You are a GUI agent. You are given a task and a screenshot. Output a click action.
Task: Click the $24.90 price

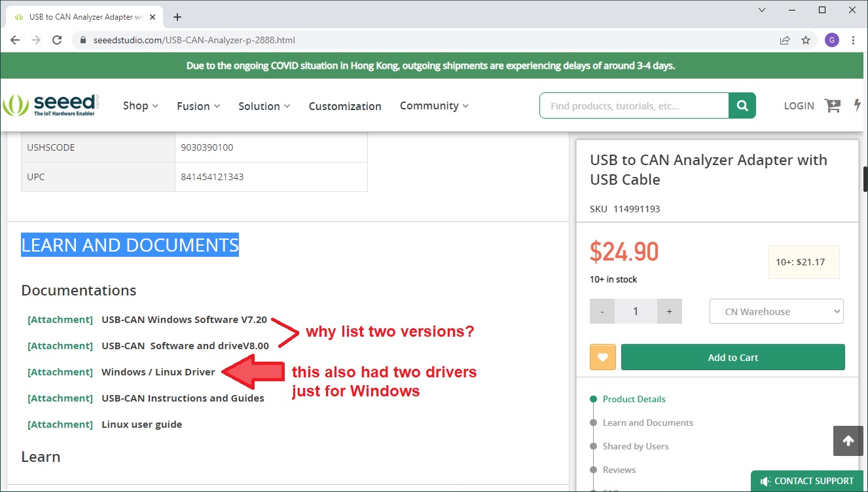(624, 251)
